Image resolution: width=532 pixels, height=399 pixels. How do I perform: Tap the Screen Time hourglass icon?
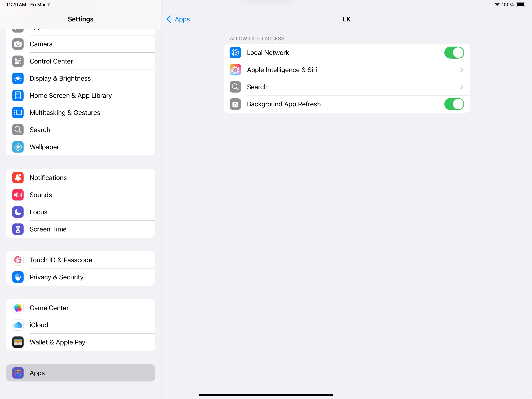pos(18,229)
